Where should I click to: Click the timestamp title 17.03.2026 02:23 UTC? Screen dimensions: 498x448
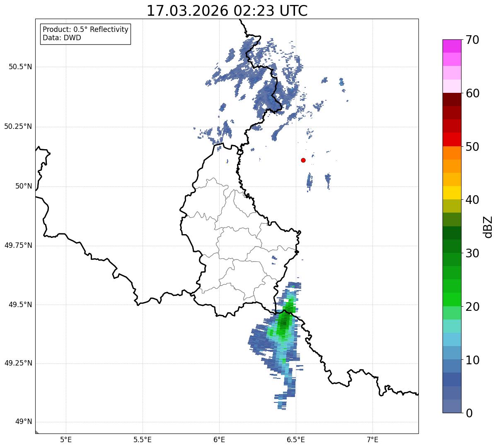coord(227,11)
